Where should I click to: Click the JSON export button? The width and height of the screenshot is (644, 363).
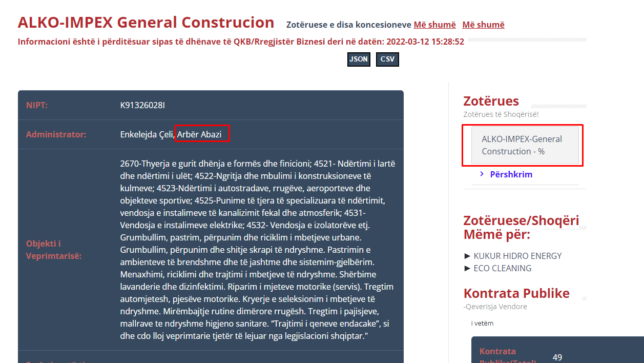pos(359,59)
